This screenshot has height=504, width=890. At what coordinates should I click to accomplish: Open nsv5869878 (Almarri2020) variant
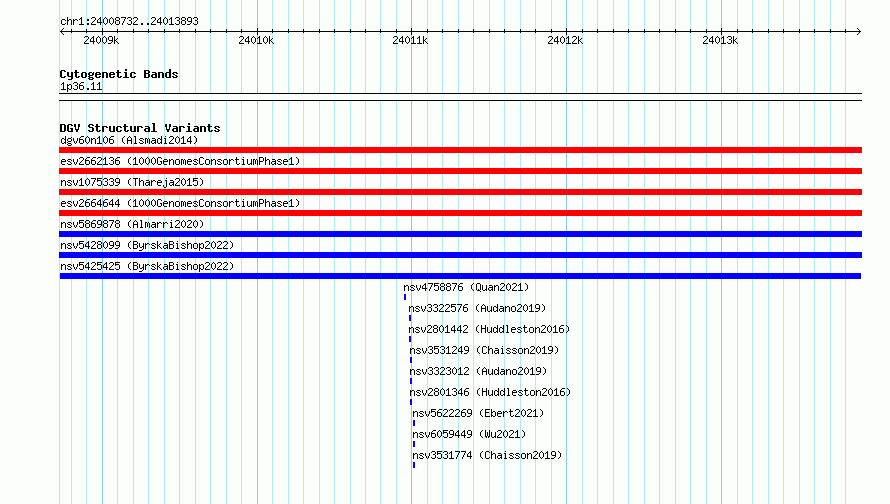[132, 224]
